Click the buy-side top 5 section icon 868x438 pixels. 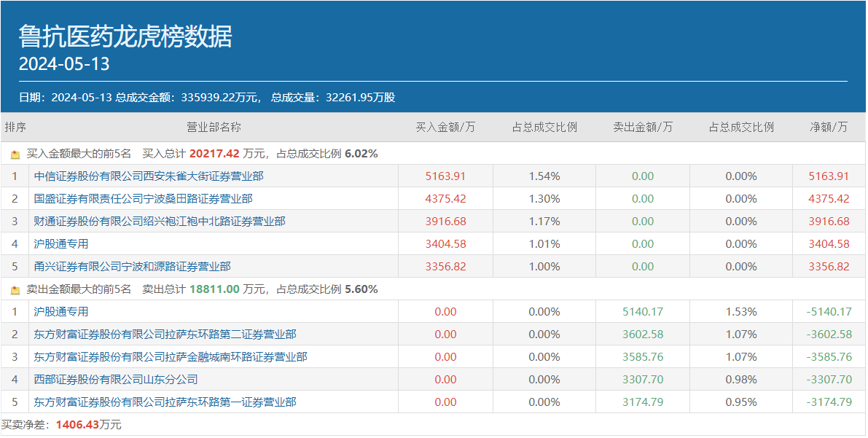15,155
